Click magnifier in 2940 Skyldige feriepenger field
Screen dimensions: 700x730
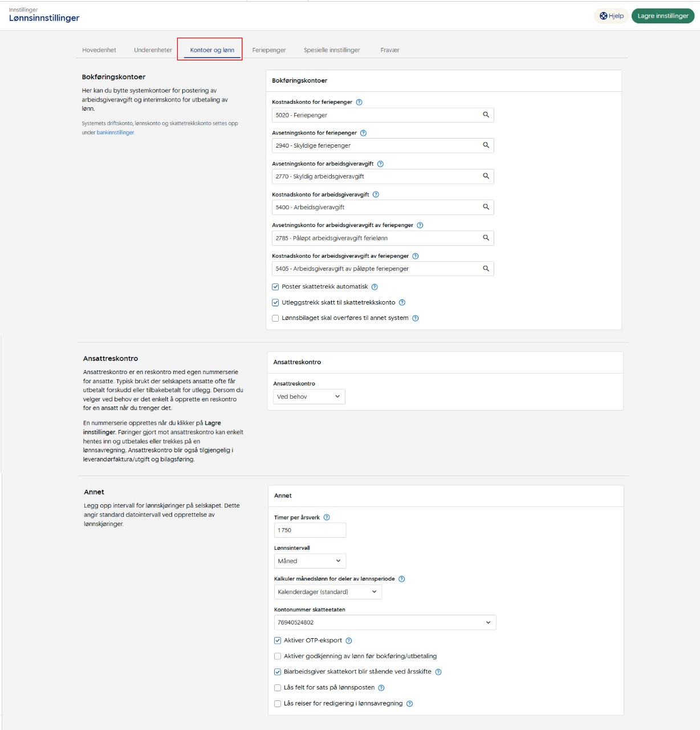point(486,145)
